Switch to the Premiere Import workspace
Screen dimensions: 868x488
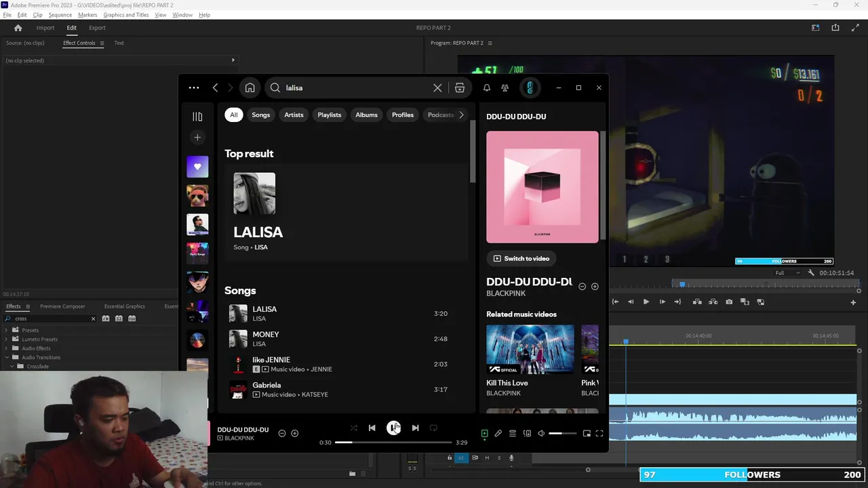point(45,28)
